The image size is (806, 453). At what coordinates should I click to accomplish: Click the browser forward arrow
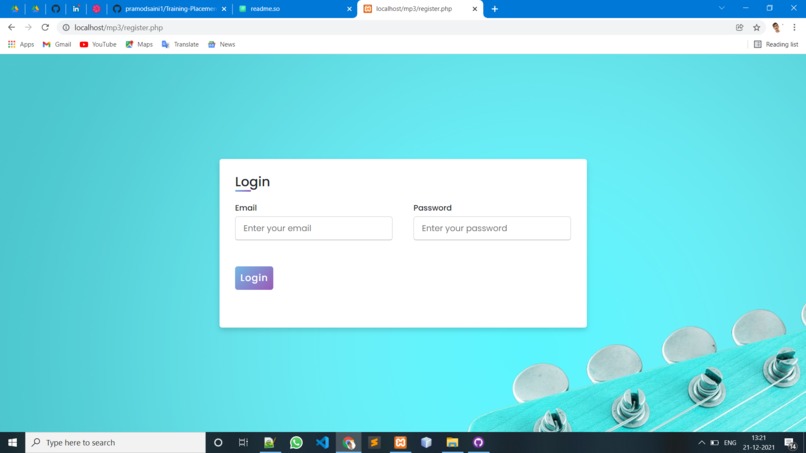coord(28,27)
